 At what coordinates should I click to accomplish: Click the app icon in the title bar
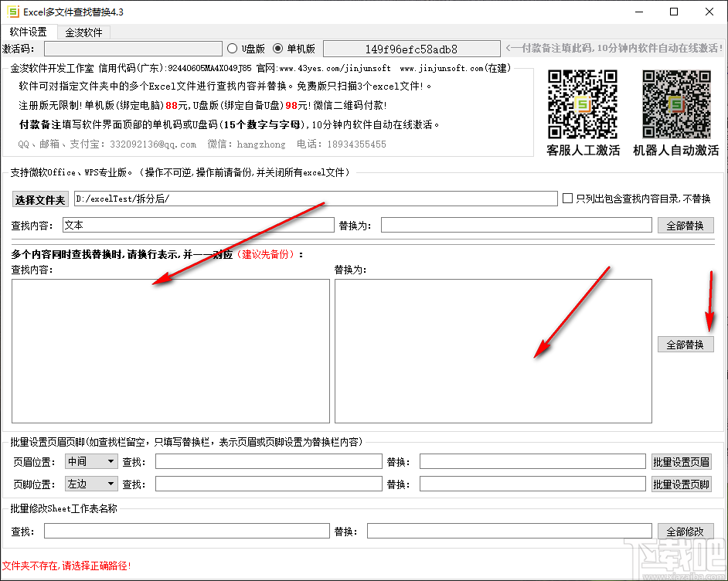(12, 12)
